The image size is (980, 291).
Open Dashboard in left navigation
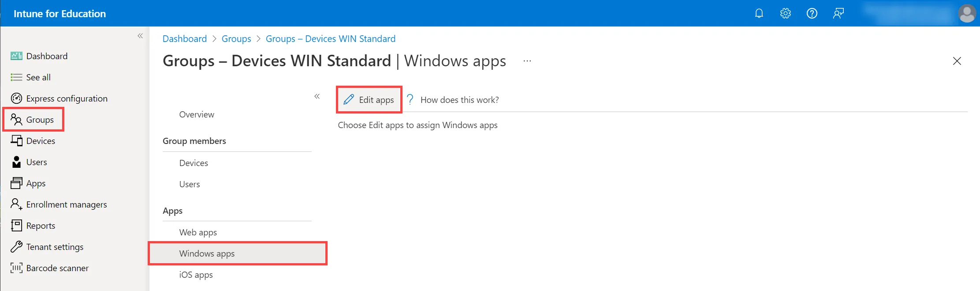point(47,56)
